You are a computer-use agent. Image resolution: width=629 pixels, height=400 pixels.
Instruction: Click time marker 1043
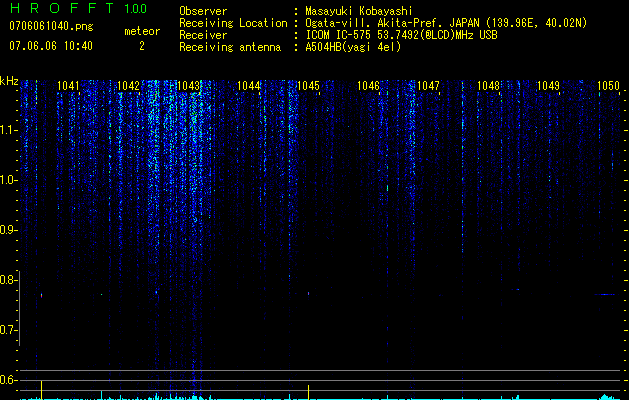click(x=188, y=85)
